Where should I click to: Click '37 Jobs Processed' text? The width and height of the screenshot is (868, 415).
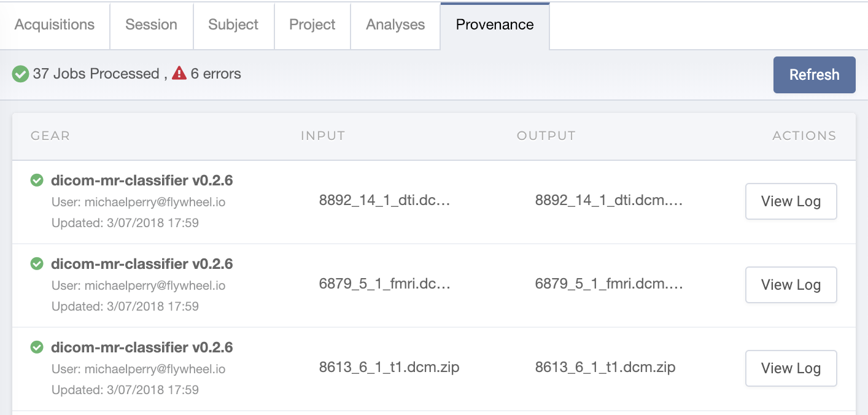coord(96,74)
